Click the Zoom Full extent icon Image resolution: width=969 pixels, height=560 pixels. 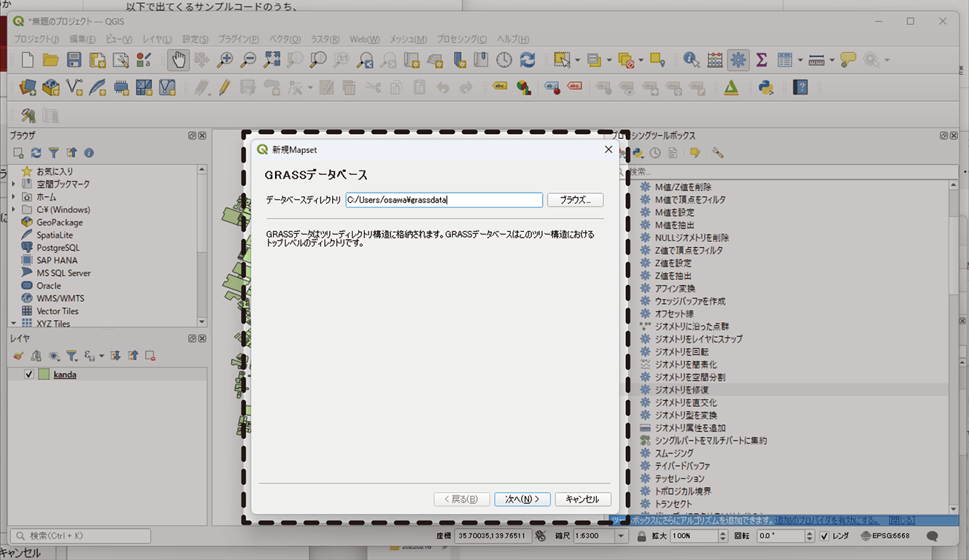tap(272, 61)
